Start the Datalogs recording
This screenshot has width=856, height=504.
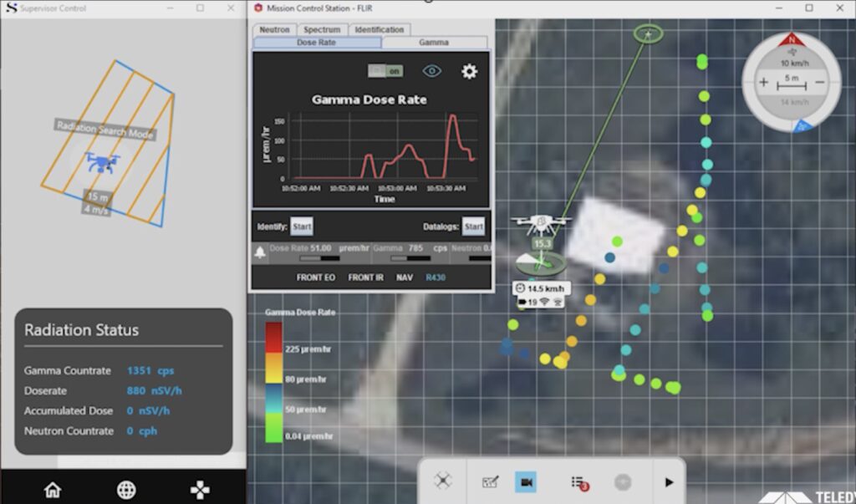coord(474,227)
